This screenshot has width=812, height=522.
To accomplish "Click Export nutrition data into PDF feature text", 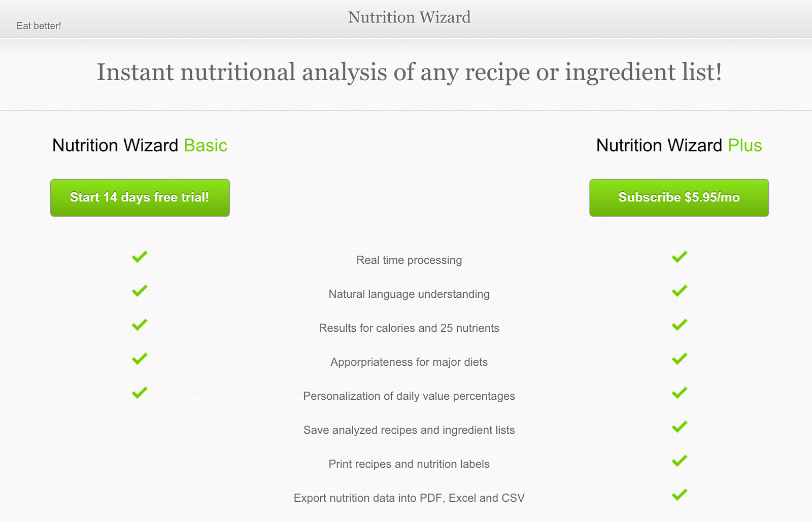I will pyautogui.click(x=409, y=498).
